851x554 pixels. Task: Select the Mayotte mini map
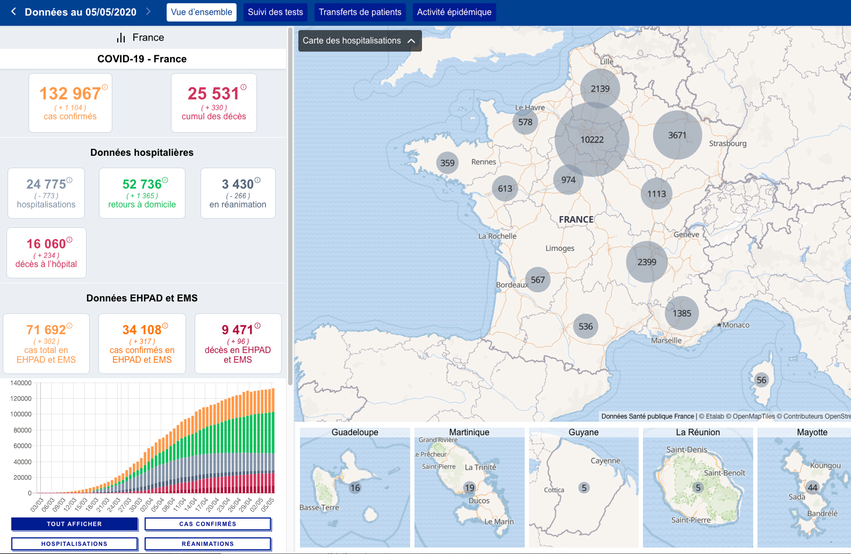pyautogui.click(x=804, y=487)
